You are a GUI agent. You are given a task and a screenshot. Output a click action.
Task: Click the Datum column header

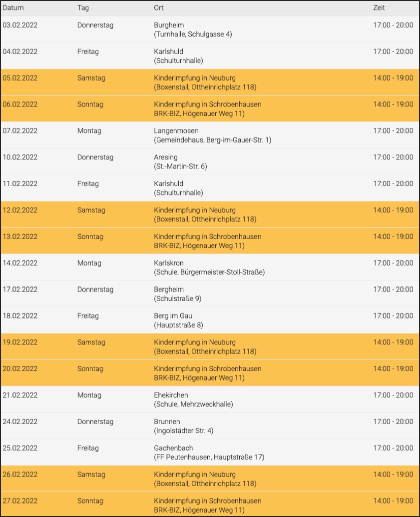[13, 8]
